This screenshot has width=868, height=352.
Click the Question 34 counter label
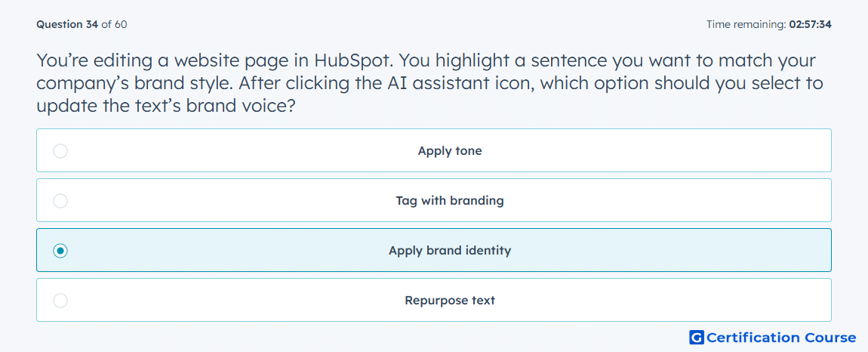point(67,24)
